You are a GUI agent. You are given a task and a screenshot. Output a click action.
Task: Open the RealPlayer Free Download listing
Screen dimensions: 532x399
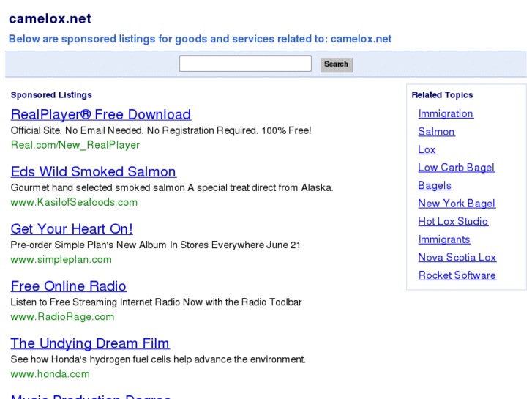100,115
